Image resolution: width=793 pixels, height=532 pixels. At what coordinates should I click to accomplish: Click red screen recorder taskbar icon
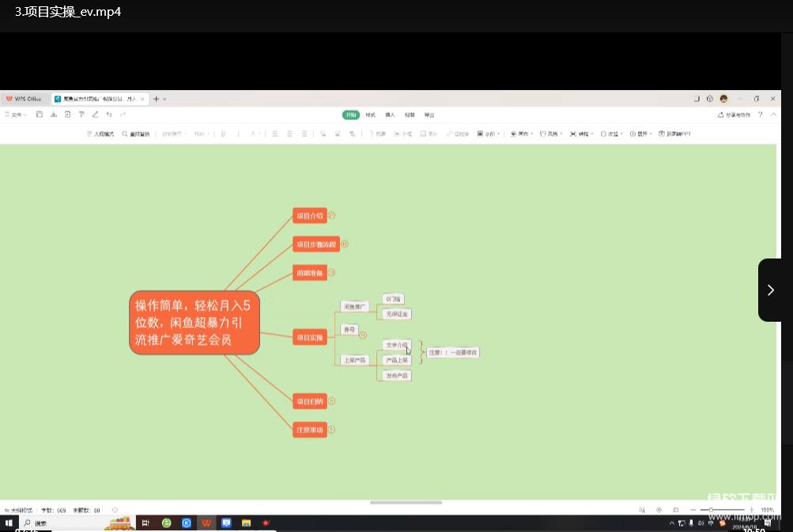pyautogui.click(x=266, y=523)
